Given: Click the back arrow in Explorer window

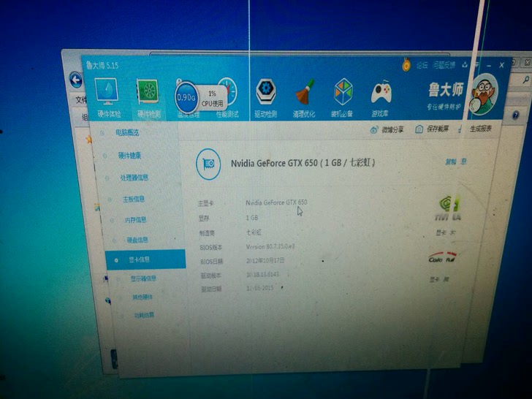Looking at the screenshot, I should 76,80.
